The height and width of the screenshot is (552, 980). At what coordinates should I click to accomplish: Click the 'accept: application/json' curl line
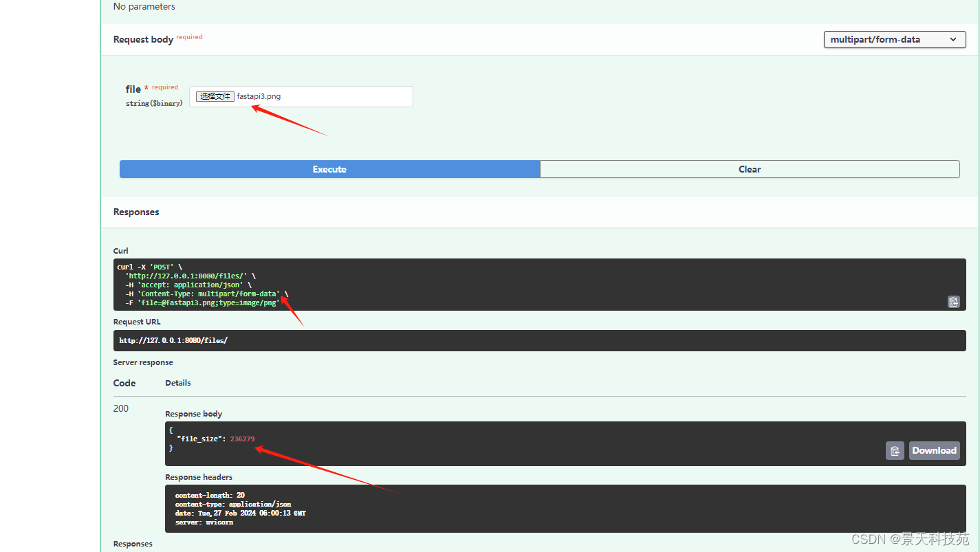point(188,285)
